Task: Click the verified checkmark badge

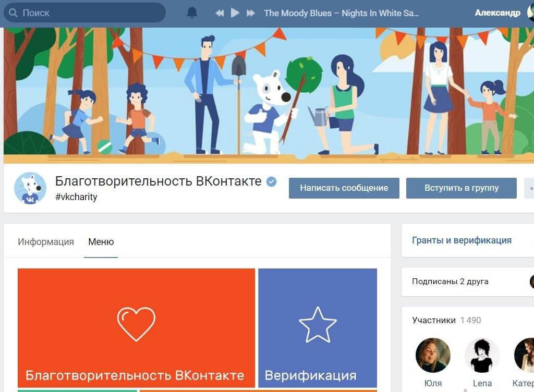Action: pyautogui.click(x=271, y=182)
